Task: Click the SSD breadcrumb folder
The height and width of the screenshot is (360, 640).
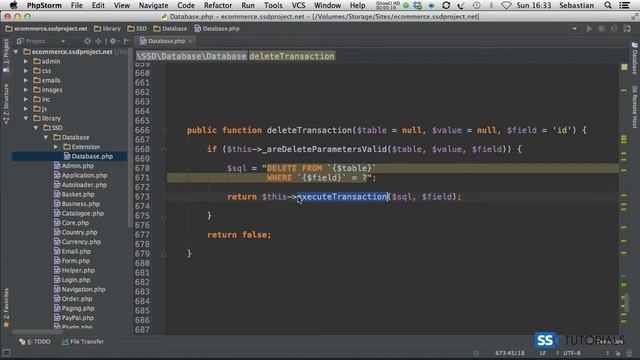Action: (137, 29)
